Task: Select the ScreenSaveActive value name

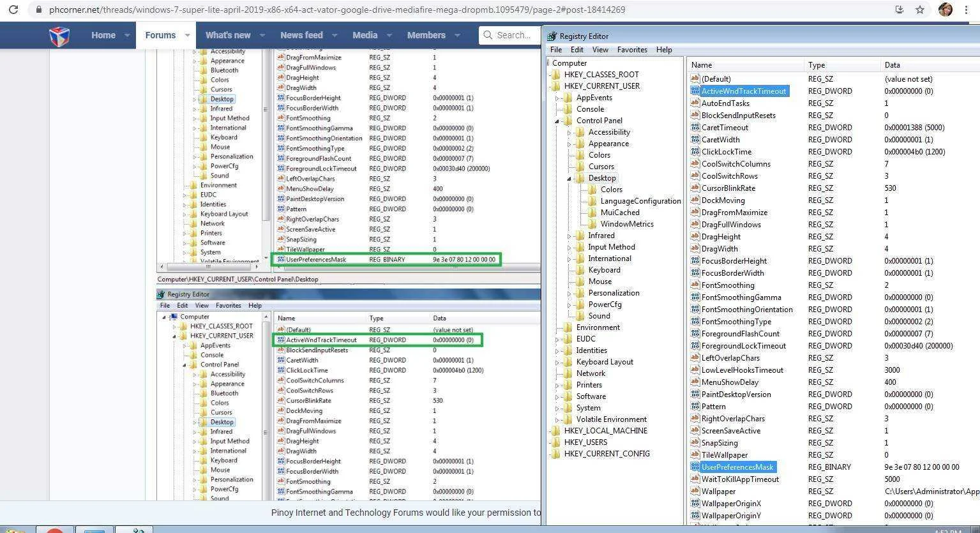Action: click(731, 430)
